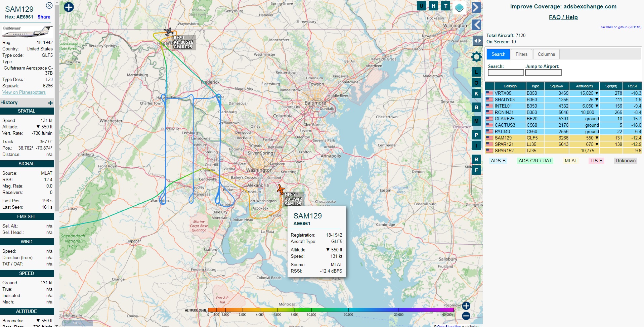Select the RONIN31 aircraft row
The height and width of the screenshot is (327, 644).
click(563, 112)
